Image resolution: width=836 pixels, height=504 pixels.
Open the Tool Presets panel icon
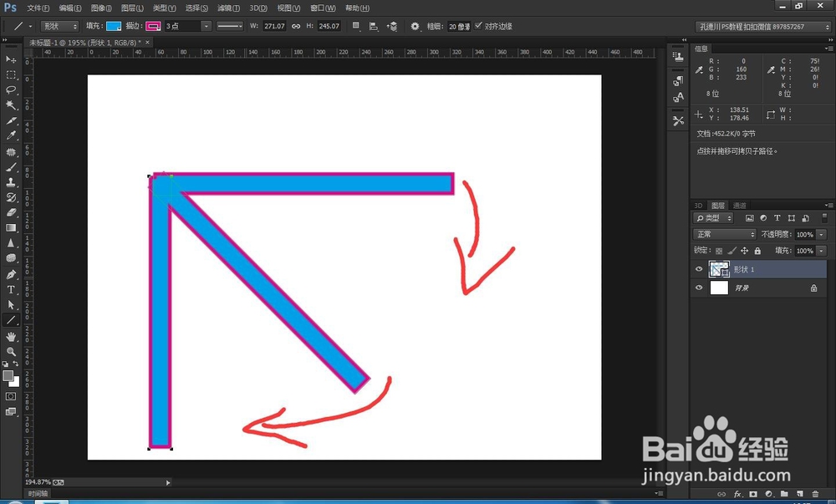click(x=678, y=121)
